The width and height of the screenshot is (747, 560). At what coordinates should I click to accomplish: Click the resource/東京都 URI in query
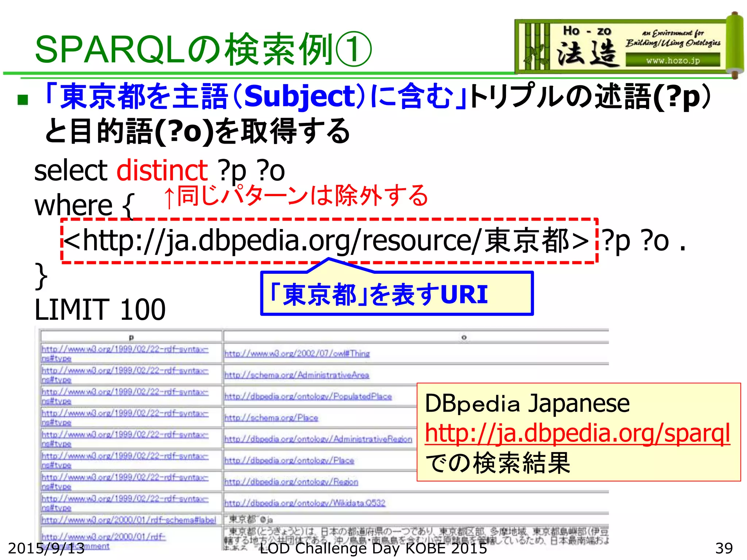pyautogui.click(x=326, y=241)
